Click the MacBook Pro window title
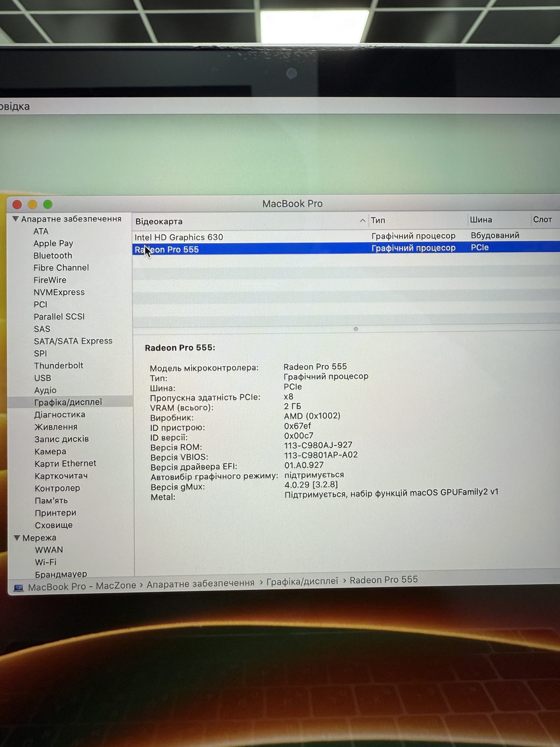 (x=293, y=204)
